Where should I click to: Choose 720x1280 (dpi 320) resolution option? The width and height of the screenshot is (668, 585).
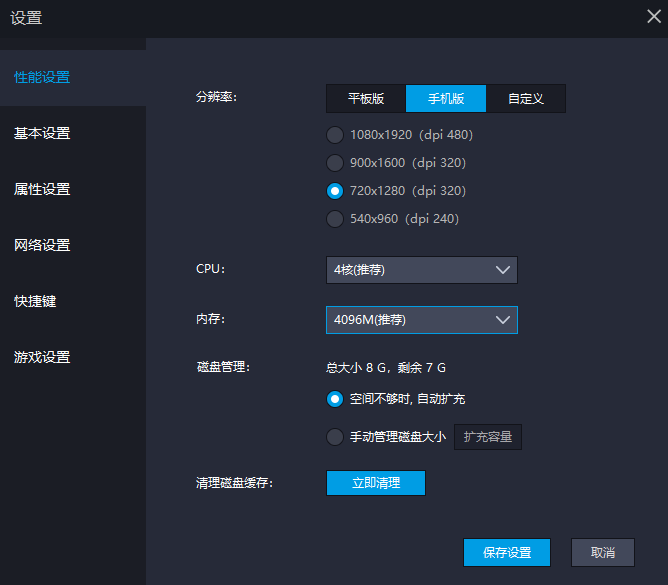coord(335,191)
